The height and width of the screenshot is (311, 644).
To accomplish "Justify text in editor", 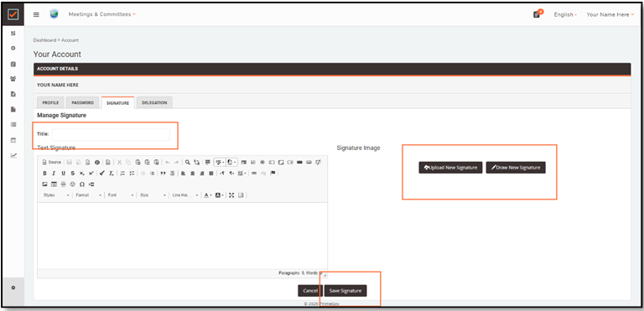I will [211, 174].
